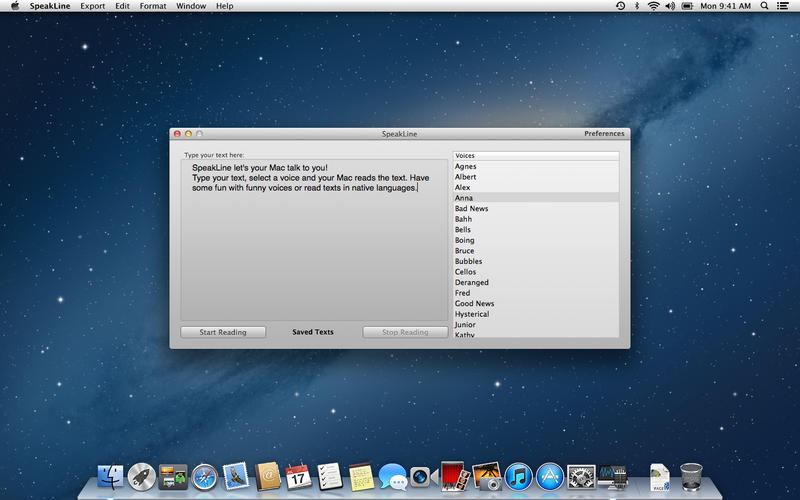The image size is (800, 500).
Task: Check the battery status icon
Action: (x=687, y=6)
